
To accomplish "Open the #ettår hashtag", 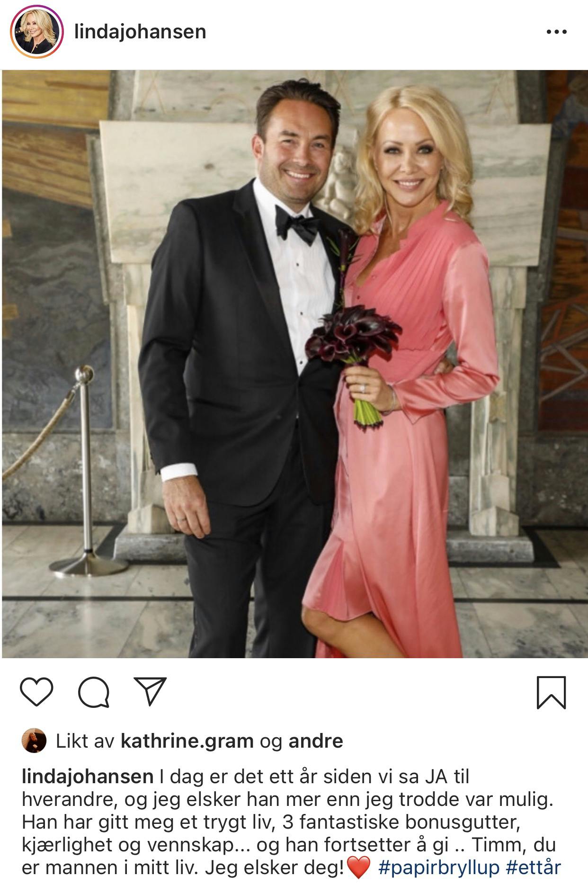I will 534,867.
